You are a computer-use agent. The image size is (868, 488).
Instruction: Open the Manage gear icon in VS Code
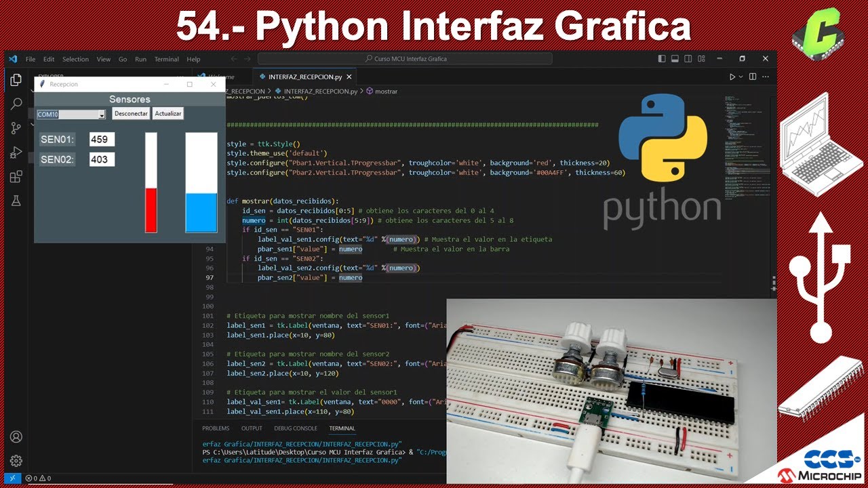[x=16, y=461]
